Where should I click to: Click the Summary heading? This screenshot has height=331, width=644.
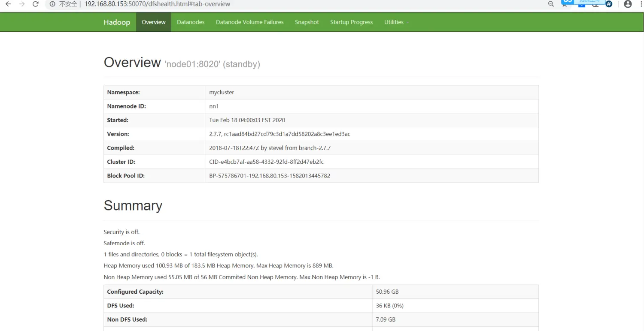(x=133, y=206)
